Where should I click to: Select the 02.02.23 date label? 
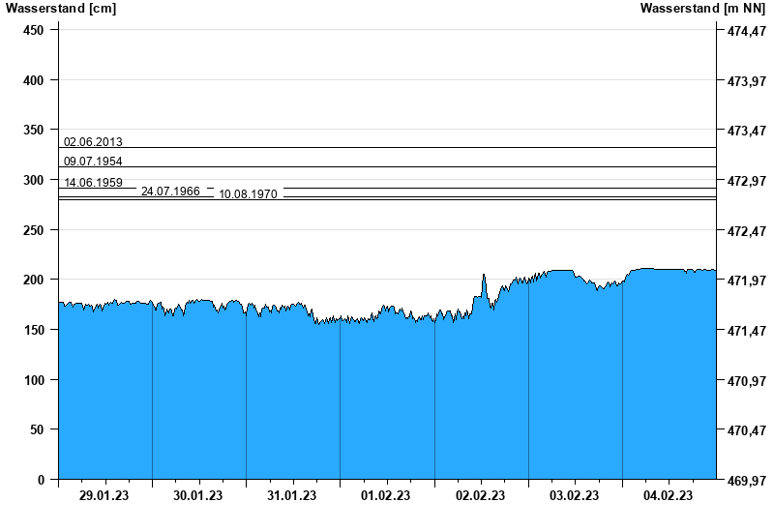tap(480, 496)
